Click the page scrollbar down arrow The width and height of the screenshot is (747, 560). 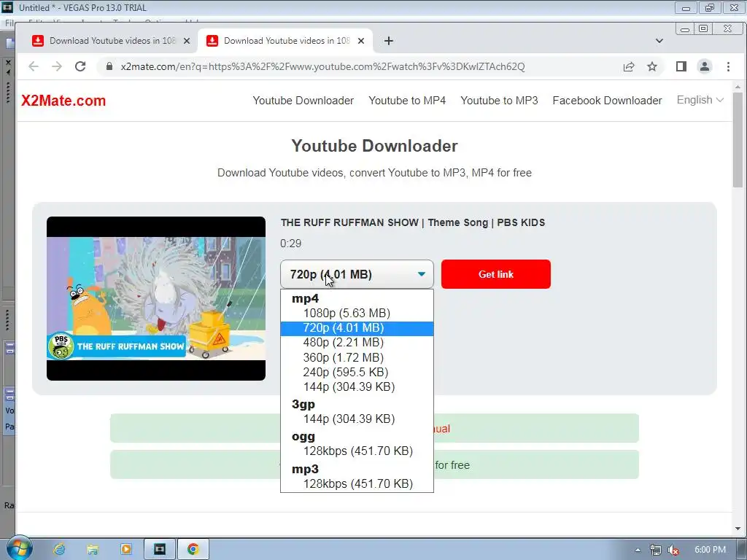[x=738, y=528]
